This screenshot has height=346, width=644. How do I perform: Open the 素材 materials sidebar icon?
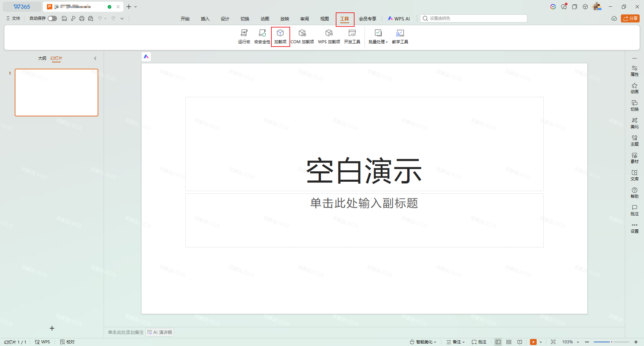(x=634, y=158)
